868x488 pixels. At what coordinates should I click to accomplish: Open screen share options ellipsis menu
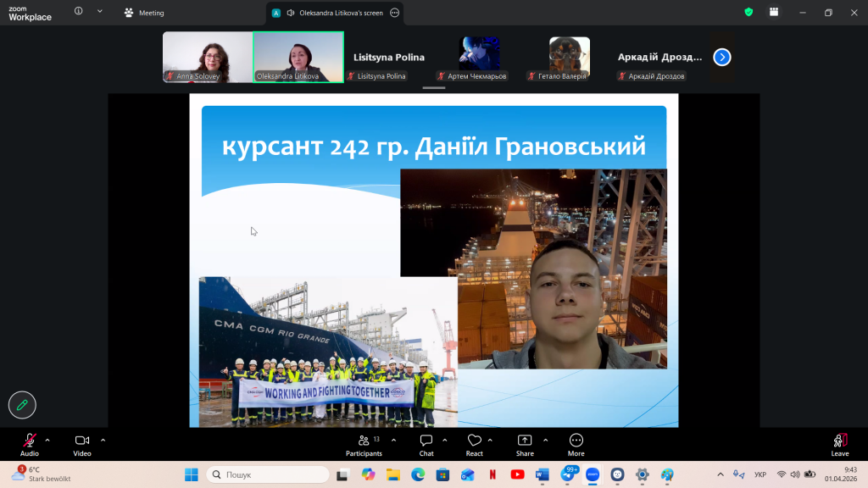[395, 13]
